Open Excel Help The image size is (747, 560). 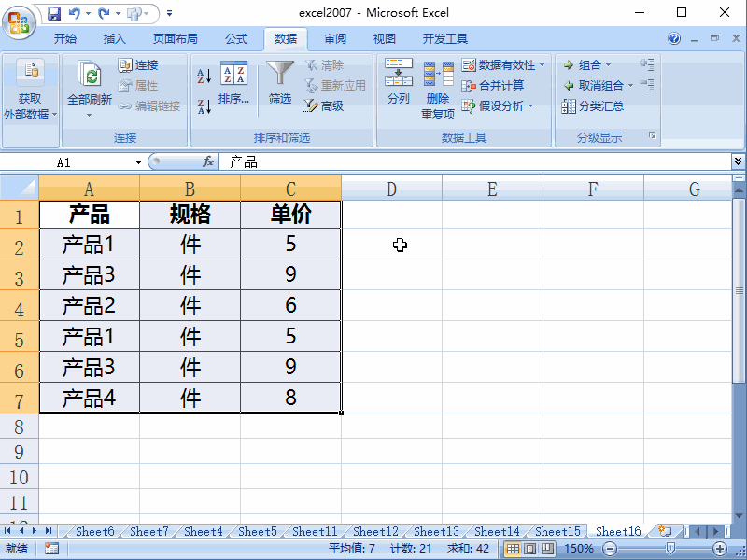(x=674, y=38)
